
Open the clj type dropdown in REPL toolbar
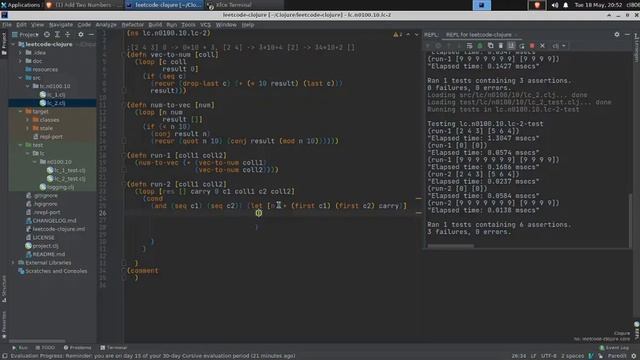[559, 46]
